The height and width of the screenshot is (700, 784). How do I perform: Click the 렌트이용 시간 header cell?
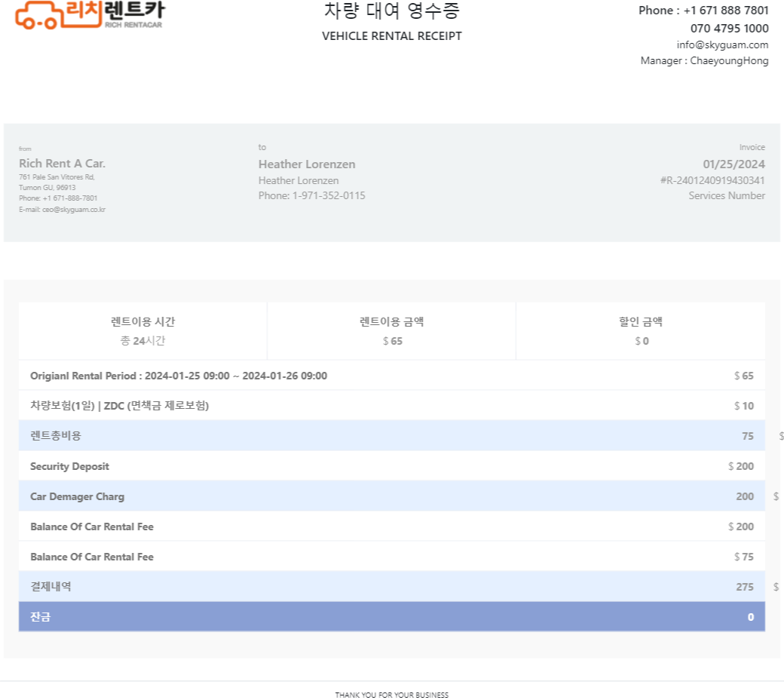click(142, 322)
